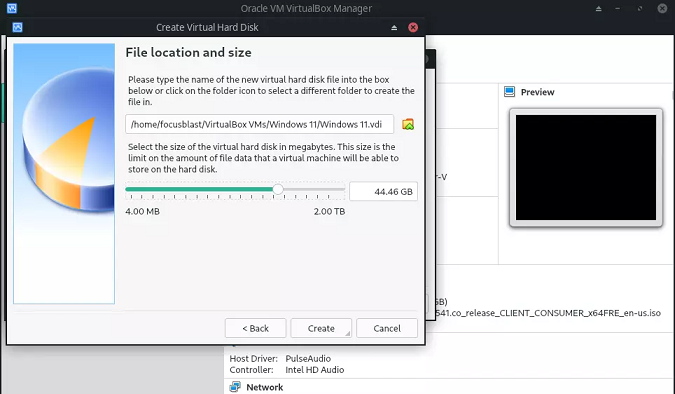
Task: Click the 44.46 GB size field
Action: click(x=384, y=192)
